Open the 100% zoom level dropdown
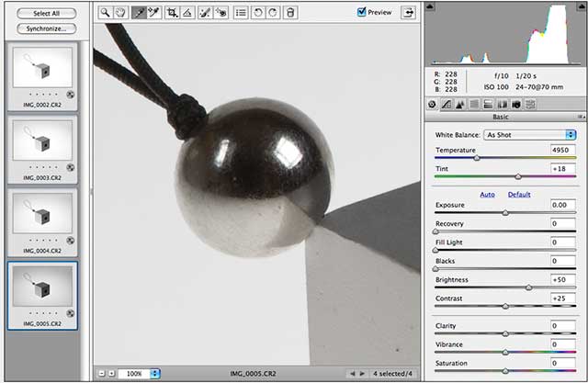 pos(139,374)
